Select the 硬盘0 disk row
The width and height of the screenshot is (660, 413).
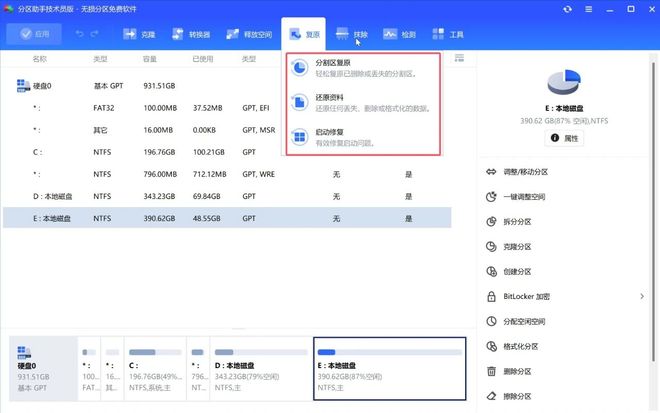click(227, 86)
